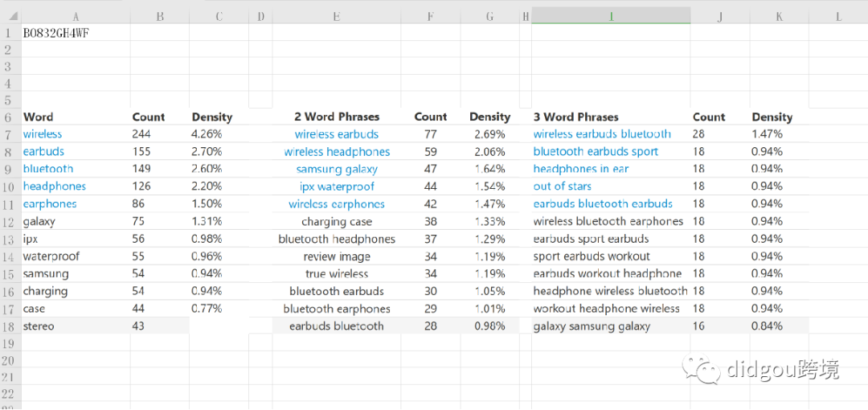Click the '2 Word Phrases' header cell
This screenshot has width=868, height=410.
[x=337, y=117]
